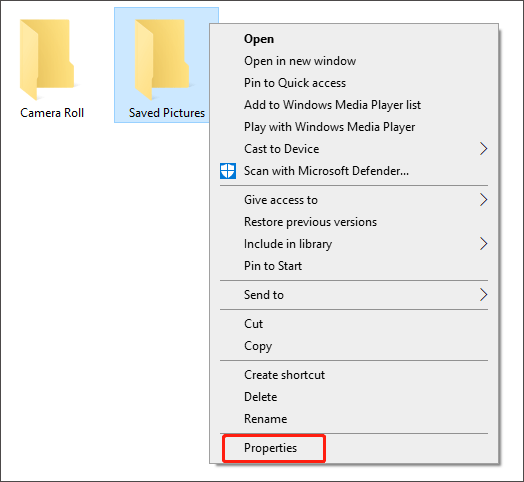Select Cut in the context menu
The image size is (524, 482).
[x=253, y=324]
